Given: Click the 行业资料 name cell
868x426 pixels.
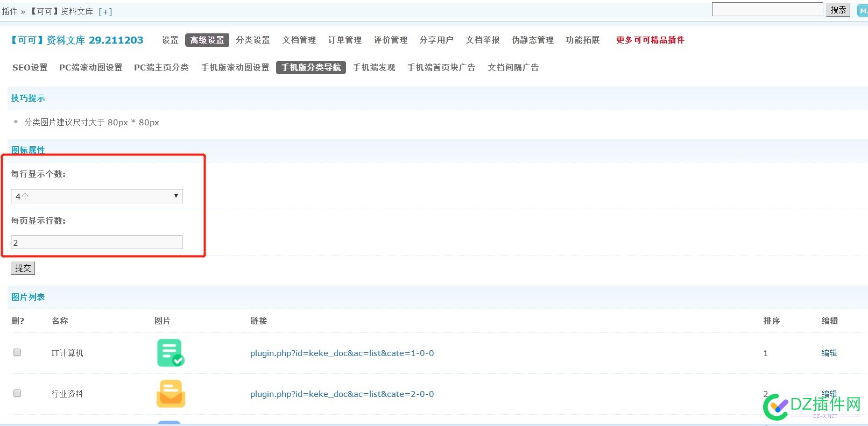Looking at the screenshot, I should point(67,394).
